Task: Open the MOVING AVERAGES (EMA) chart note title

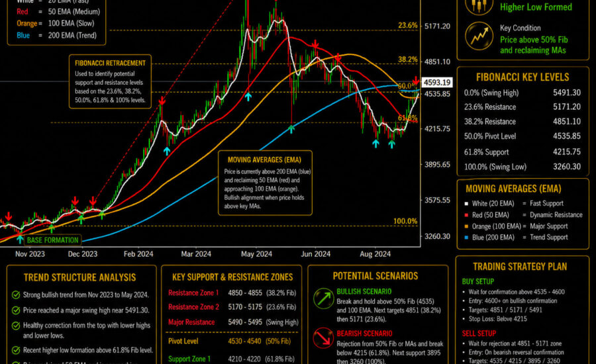Action: 264,160
